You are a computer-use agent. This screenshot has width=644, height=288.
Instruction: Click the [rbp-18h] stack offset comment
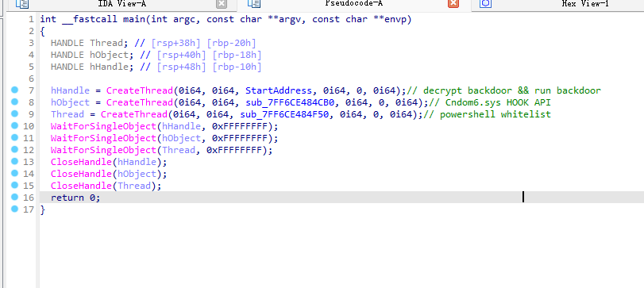(x=237, y=55)
